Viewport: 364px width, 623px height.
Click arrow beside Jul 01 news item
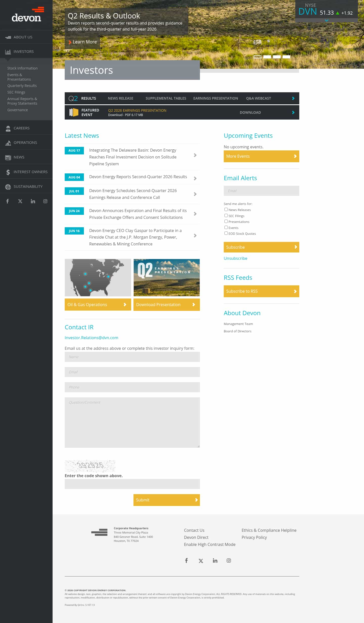pos(195,194)
